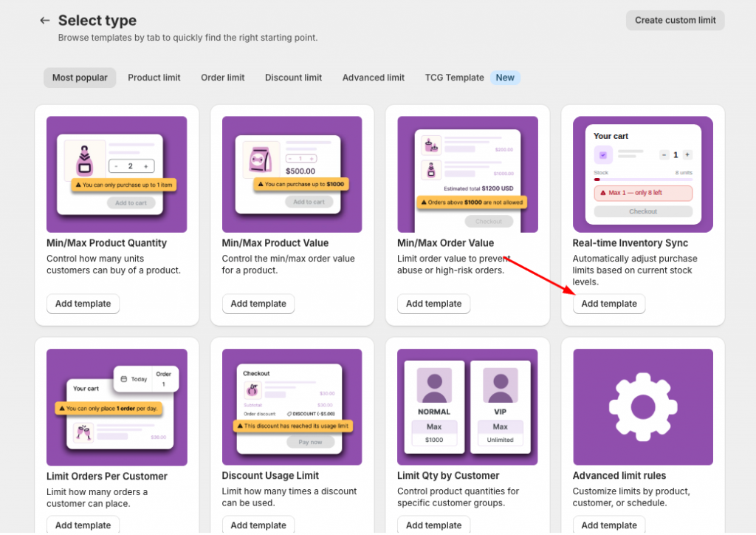
Task: Switch to the Product limit tab
Action: [154, 78]
